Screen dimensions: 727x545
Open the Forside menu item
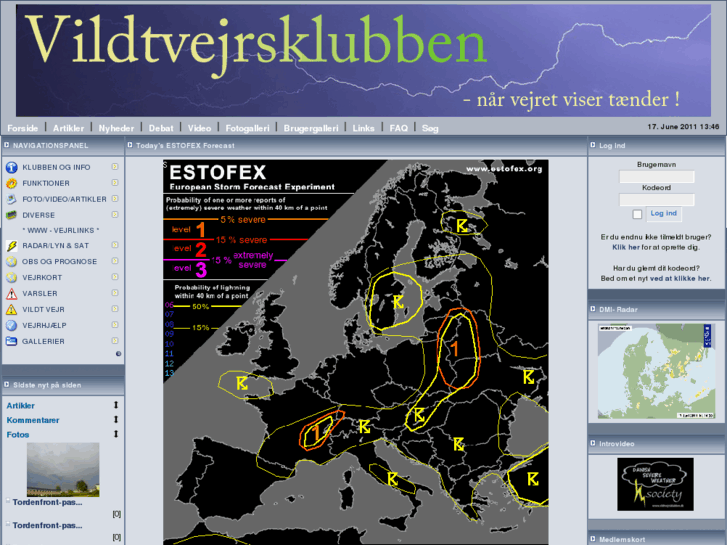click(x=22, y=128)
